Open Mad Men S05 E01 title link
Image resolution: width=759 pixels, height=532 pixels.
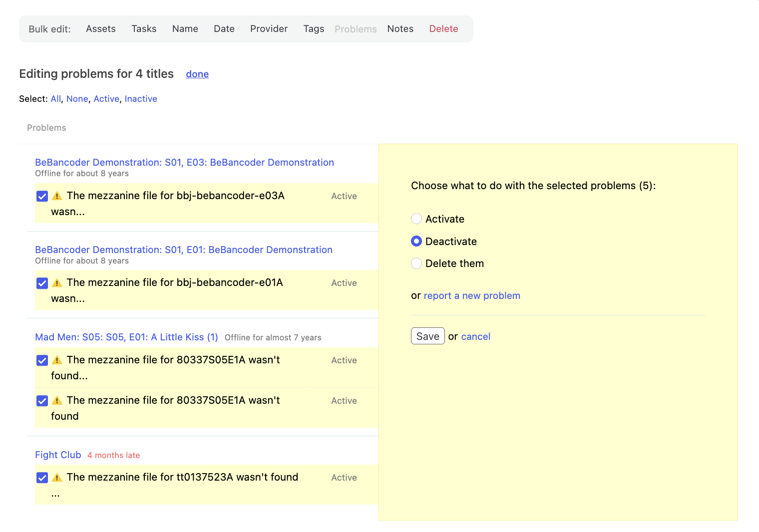coord(126,337)
